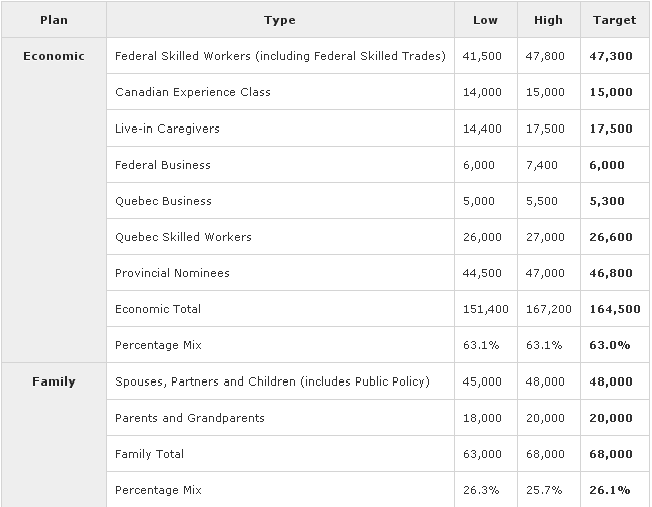Select the High column header

548,20
